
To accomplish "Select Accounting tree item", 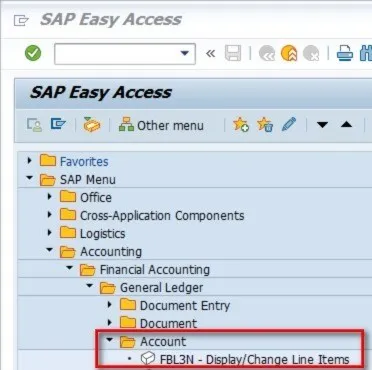I will tap(111, 252).
